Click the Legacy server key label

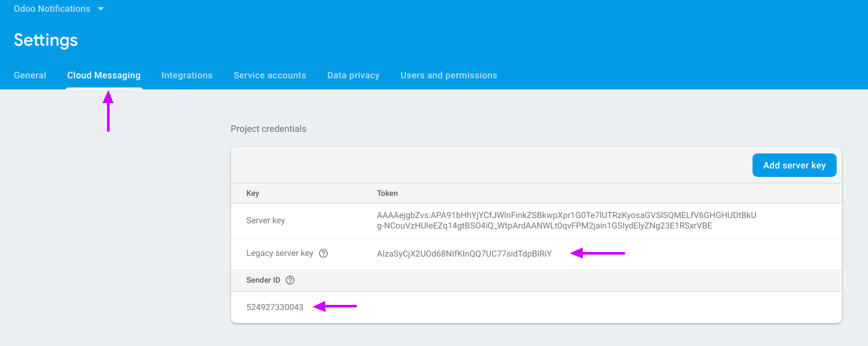[279, 253]
